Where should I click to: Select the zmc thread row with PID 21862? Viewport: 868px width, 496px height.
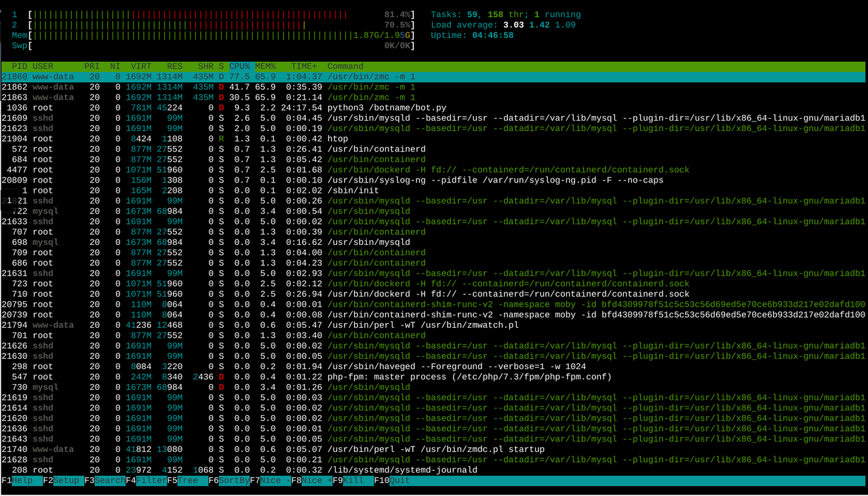pyautogui.click(x=434, y=87)
